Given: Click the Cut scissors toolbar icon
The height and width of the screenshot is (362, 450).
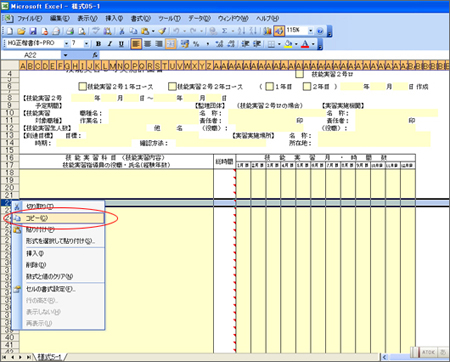Looking at the screenshot, I should (122, 31).
